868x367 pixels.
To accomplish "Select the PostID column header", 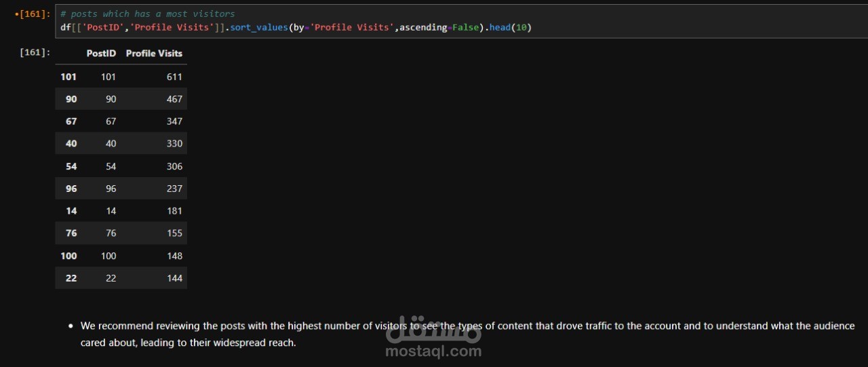I will (101, 53).
